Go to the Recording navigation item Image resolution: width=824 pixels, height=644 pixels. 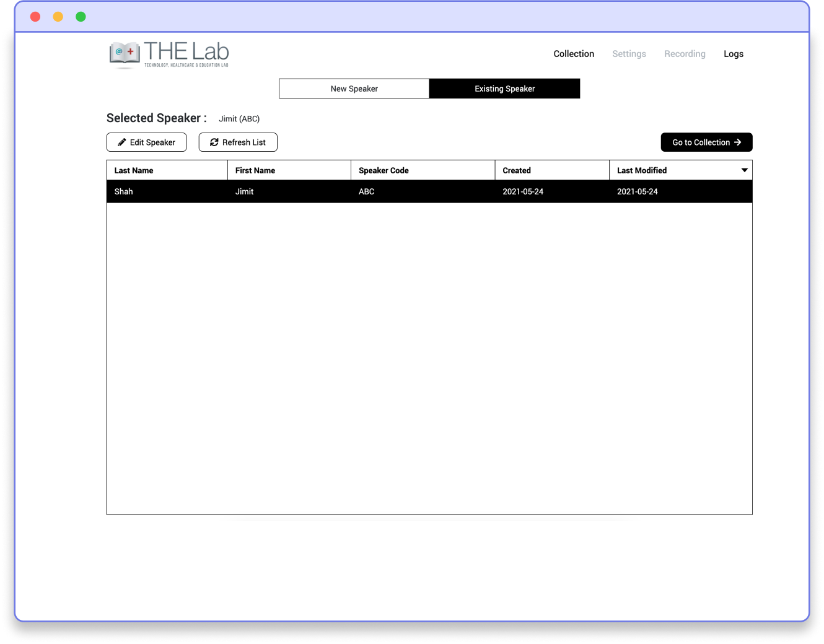pos(685,54)
